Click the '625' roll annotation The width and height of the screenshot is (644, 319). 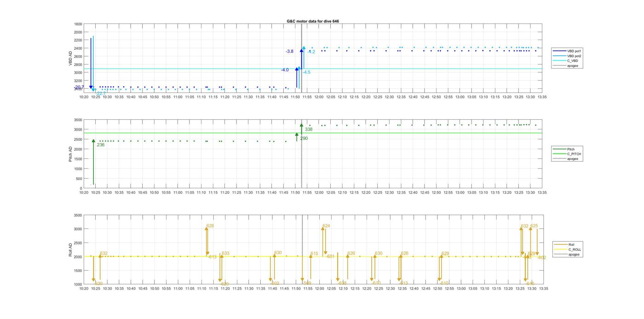click(534, 226)
